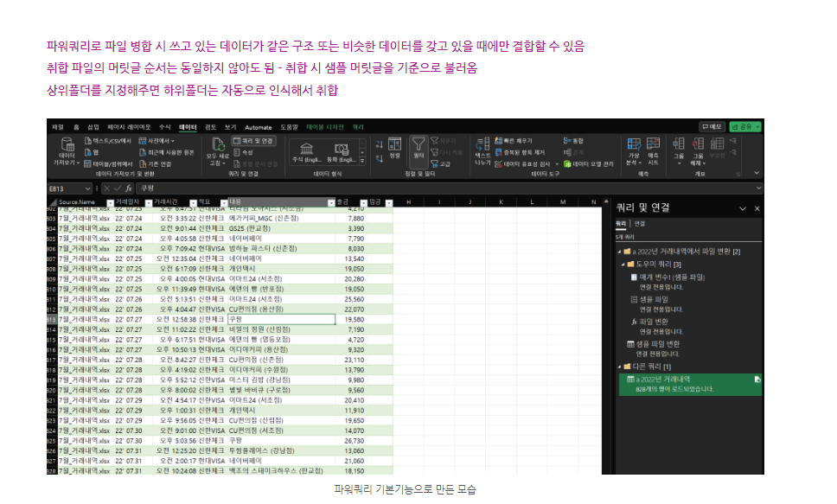Click 텍스트 나누기 (Text to Columns)
Image resolution: width=837 pixels, height=504 pixels.
click(482, 151)
